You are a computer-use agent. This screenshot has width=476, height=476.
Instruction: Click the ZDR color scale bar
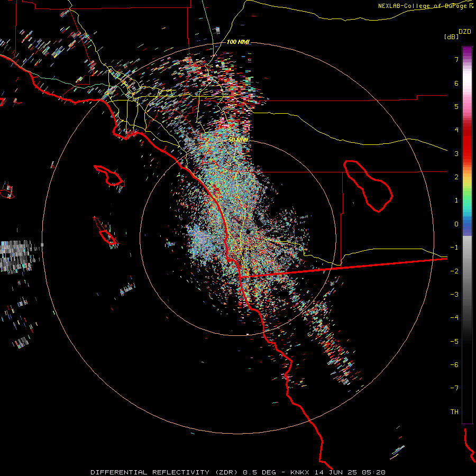(467, 235)
